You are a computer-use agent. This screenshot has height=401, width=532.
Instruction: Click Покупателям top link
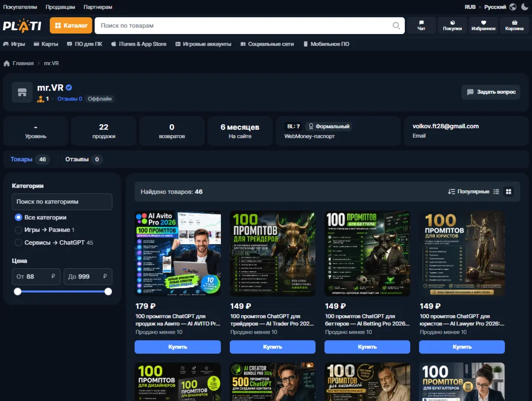pos(20,7)
